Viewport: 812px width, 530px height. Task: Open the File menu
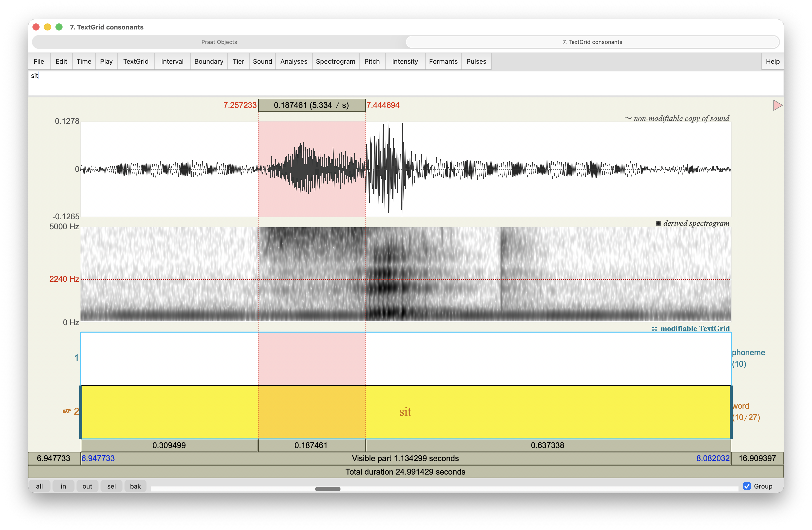[39, 61]
